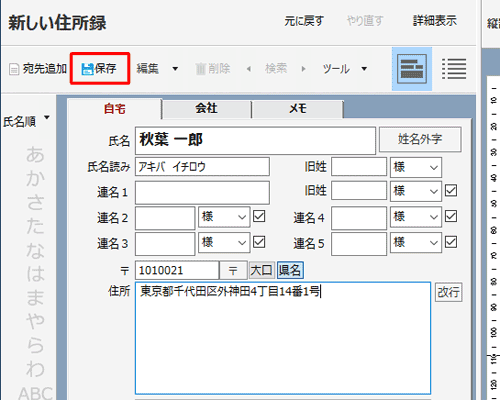Image resolution: width=500 pixels, height=400 pixels.
Task: Toggle the 連名3 checkbox
Action: pyautogui.click(x=259, y=242)
